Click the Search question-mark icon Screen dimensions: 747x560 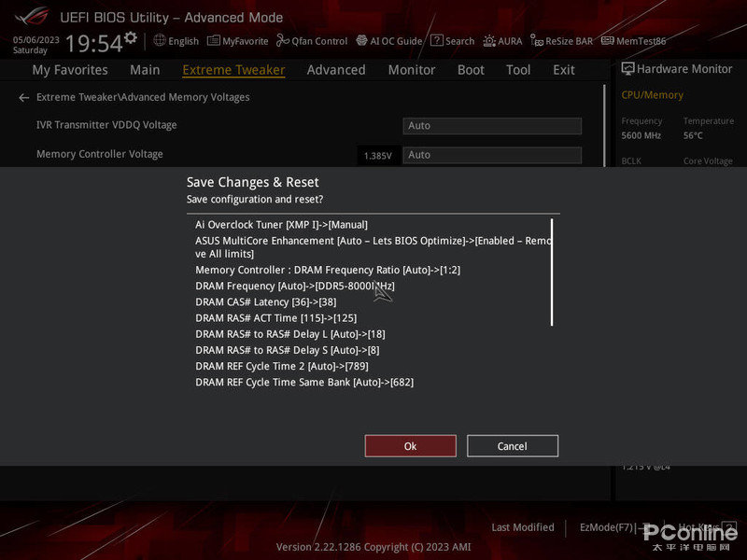436,40
